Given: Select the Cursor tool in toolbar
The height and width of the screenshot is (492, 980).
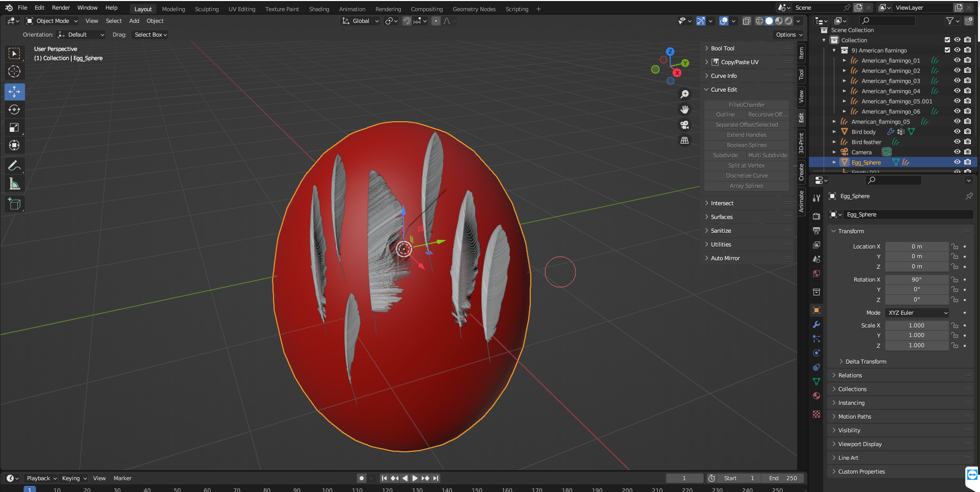Looking at the screenshot, I should 14,71.
